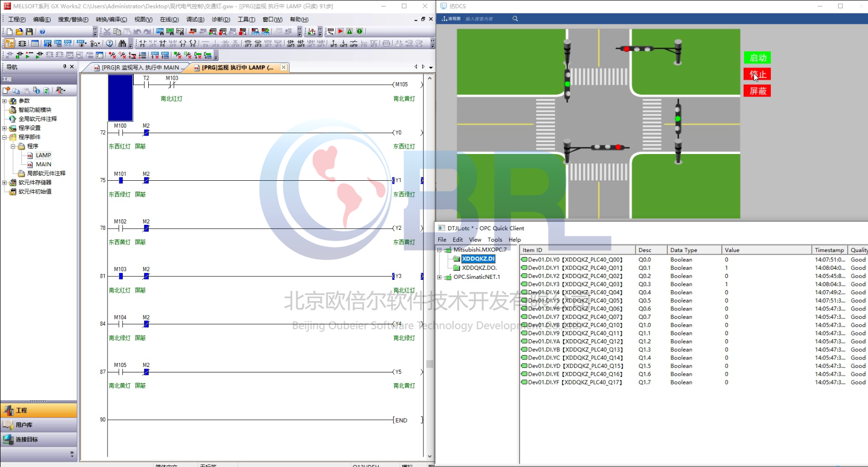This screenshot has height=467, width=868.
Task: Click the red 屏蔽 button
Action: click(x=757, y=91)
